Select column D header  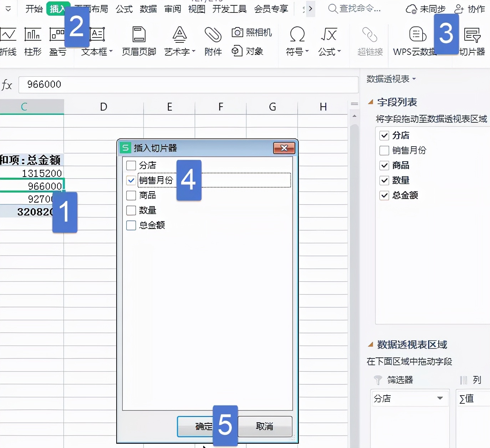pyautogui.click(x=104, y=107)
